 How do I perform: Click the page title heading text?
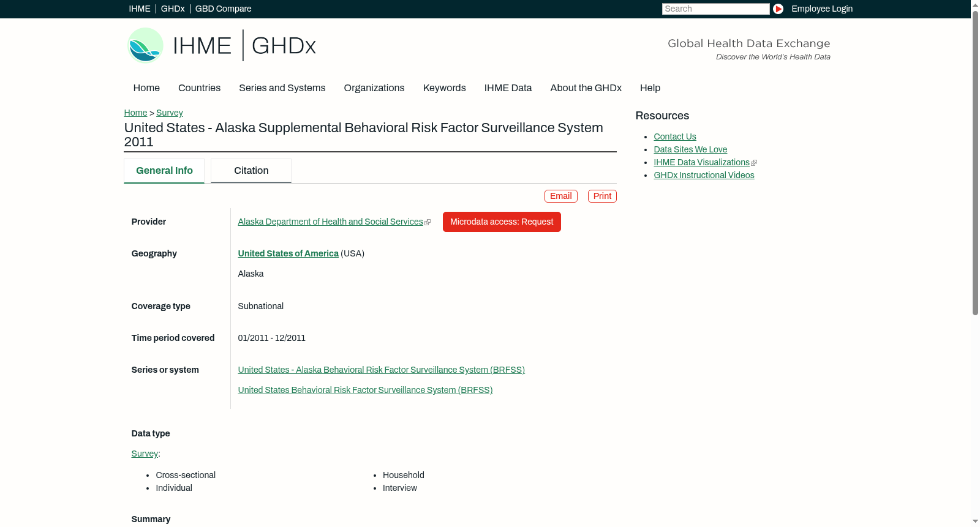pos(364,135)
